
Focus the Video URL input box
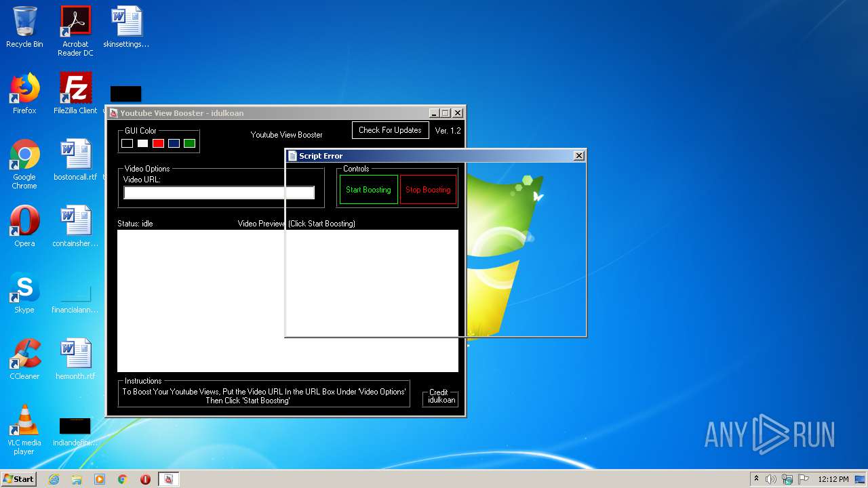pyautogui.click(x=219, y=192)
